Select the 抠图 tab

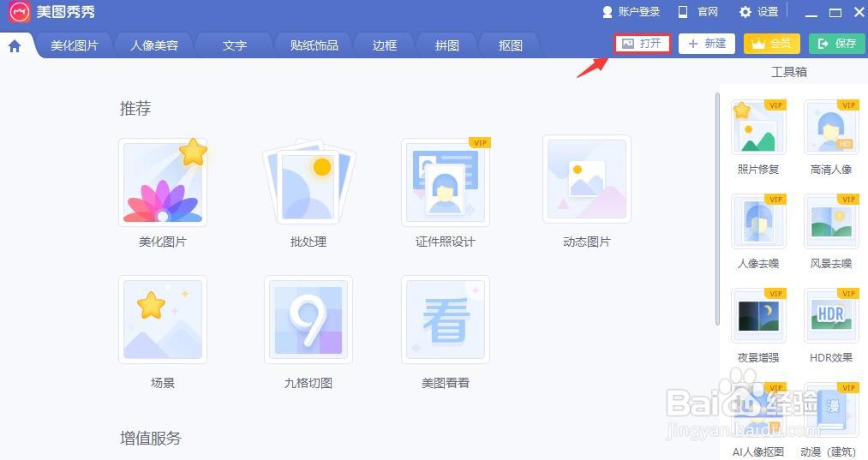coord(510,45)
